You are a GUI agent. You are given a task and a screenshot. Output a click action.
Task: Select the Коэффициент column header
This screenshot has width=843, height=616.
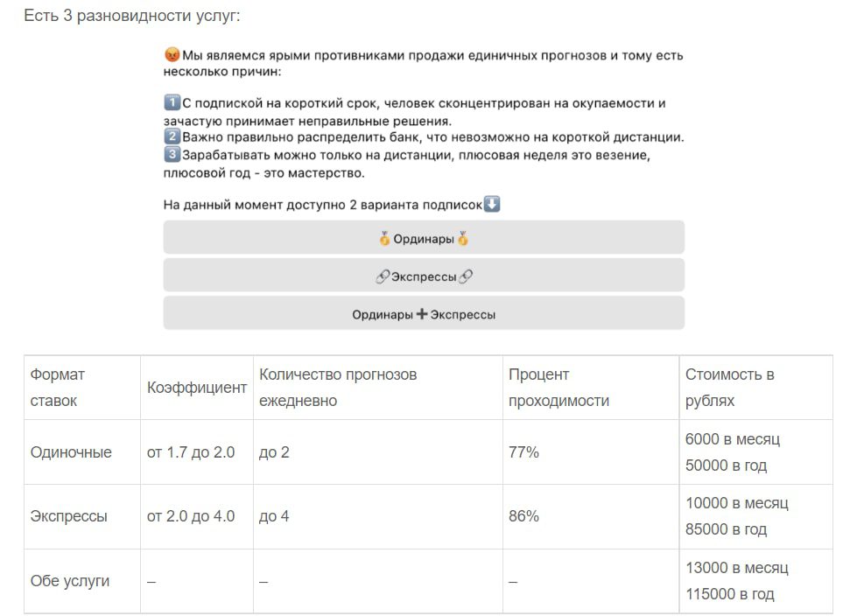coord(197,388)
